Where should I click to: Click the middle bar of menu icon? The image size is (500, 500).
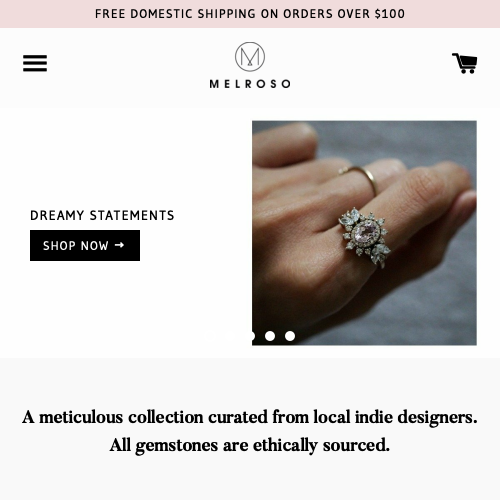[35, 63]
